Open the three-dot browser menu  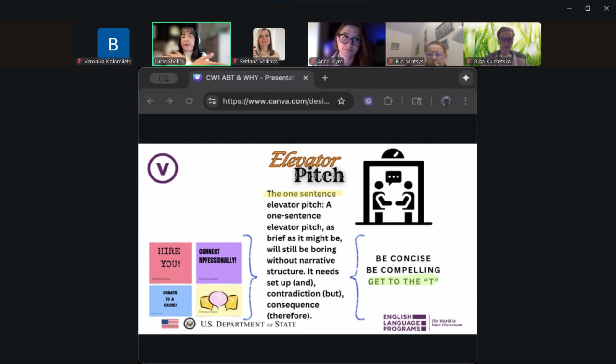pyautogui.click(x=465, y=101)
